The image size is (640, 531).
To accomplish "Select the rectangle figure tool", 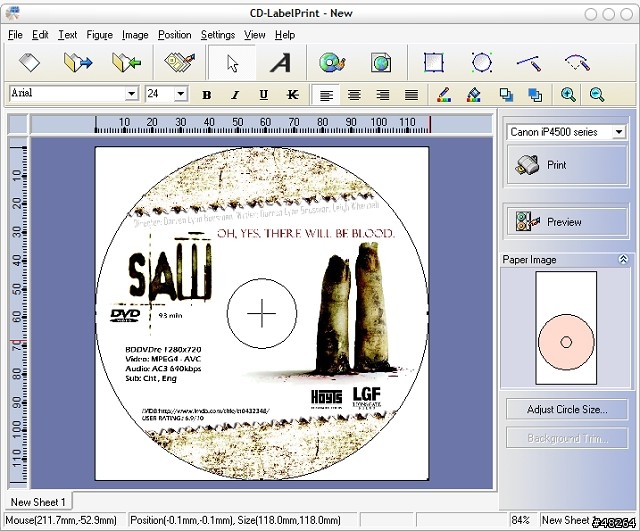I will click(433, 62).
